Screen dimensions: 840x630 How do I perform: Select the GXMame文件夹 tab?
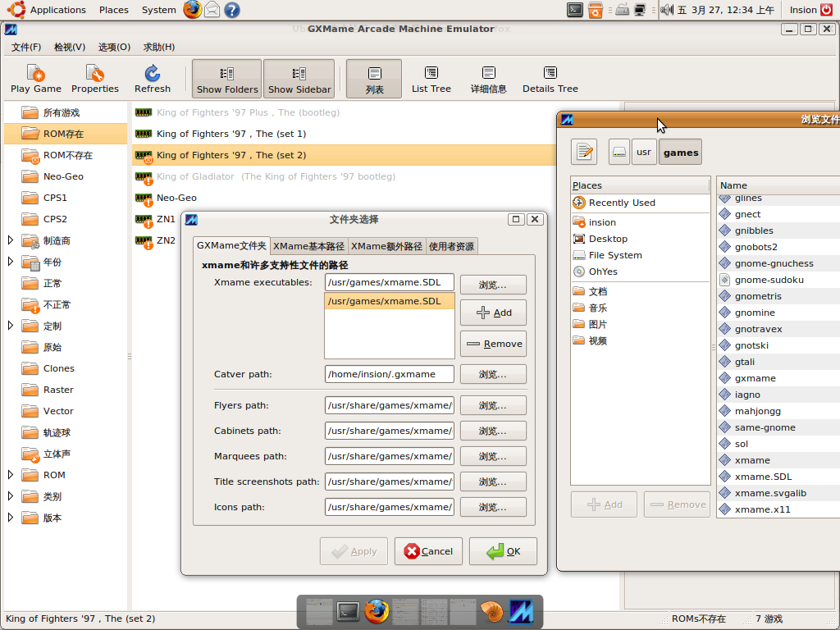tap(231, 245)
